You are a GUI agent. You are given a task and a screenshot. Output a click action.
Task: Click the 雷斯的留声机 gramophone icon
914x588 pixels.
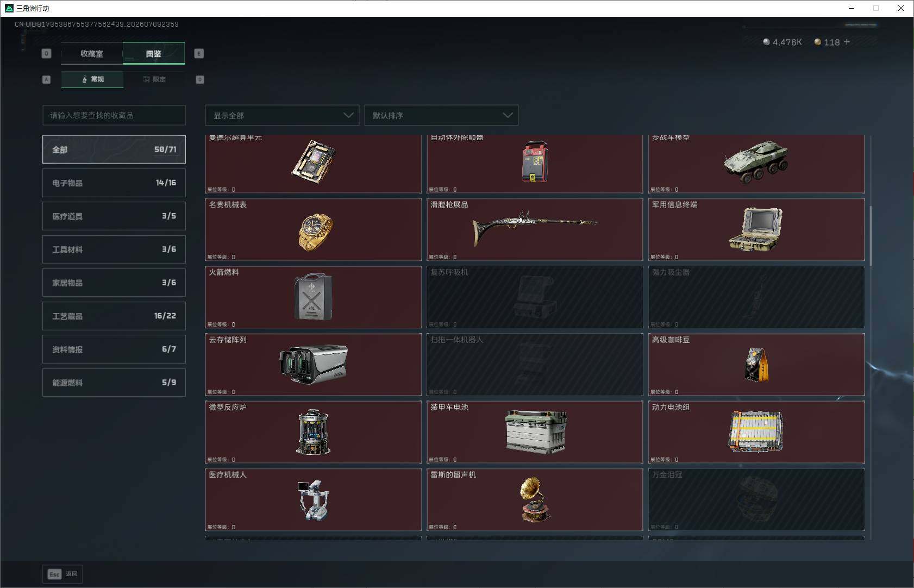point(535,499)
